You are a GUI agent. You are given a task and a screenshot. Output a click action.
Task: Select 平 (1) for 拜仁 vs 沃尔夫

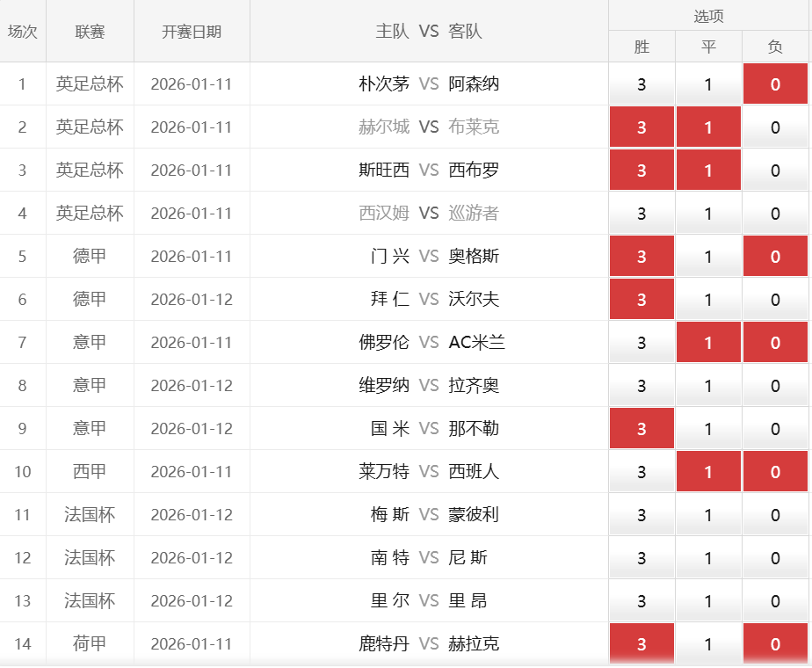708,299
